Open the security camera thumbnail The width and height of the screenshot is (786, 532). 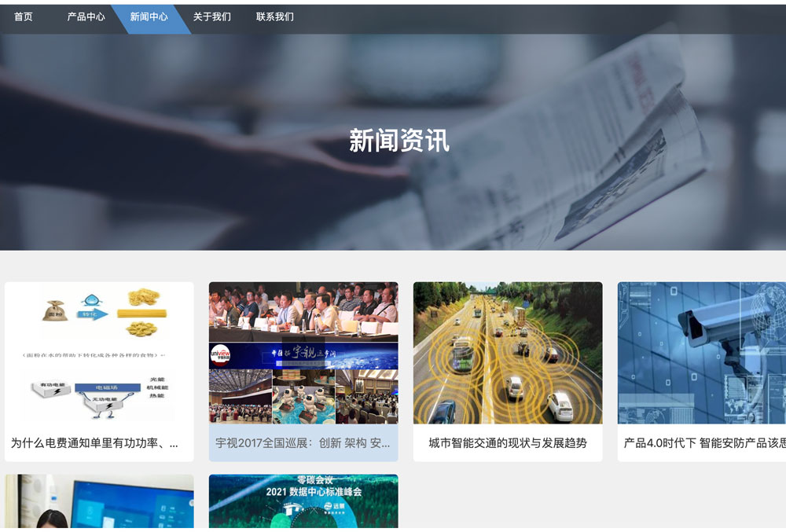pyautogui.click(x=701, y=354)
